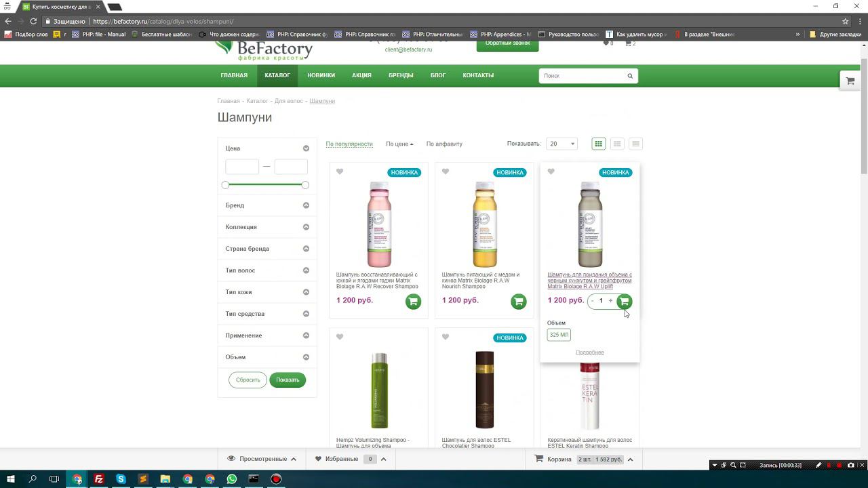Add Matrix Biolage R.A.W Recover Shampoo to cart
This screenshot has width=868, height=488.
coord(413,302)
